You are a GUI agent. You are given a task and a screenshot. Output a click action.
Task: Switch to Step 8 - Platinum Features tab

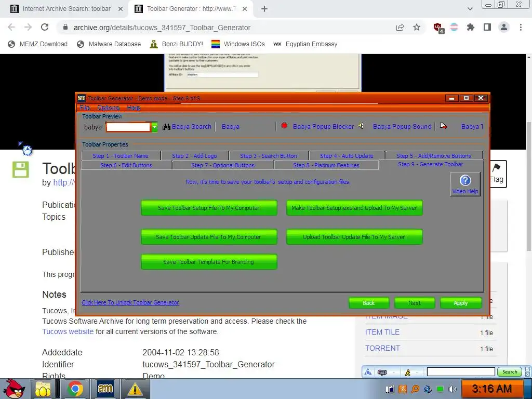[326, 165]
